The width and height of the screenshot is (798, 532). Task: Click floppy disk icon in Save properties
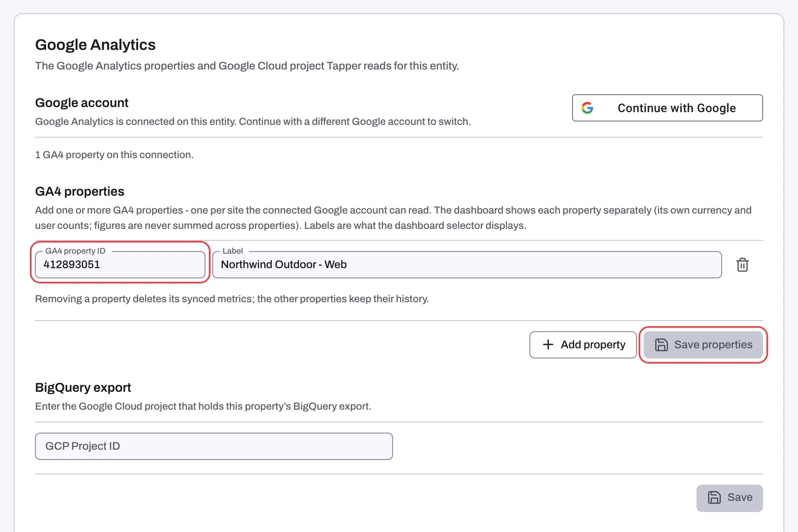click(661, 345)
